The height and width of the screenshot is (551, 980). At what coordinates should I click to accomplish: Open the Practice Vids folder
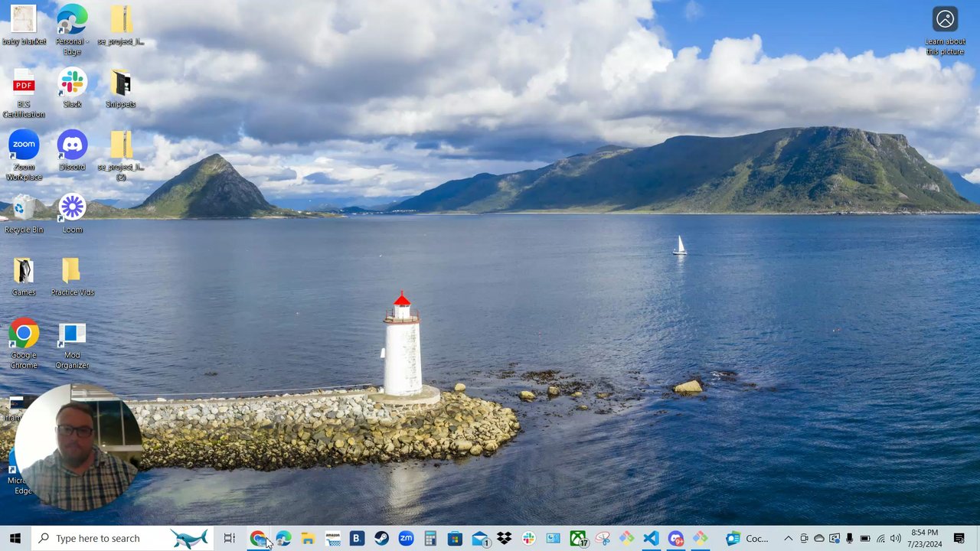(72, 271)
